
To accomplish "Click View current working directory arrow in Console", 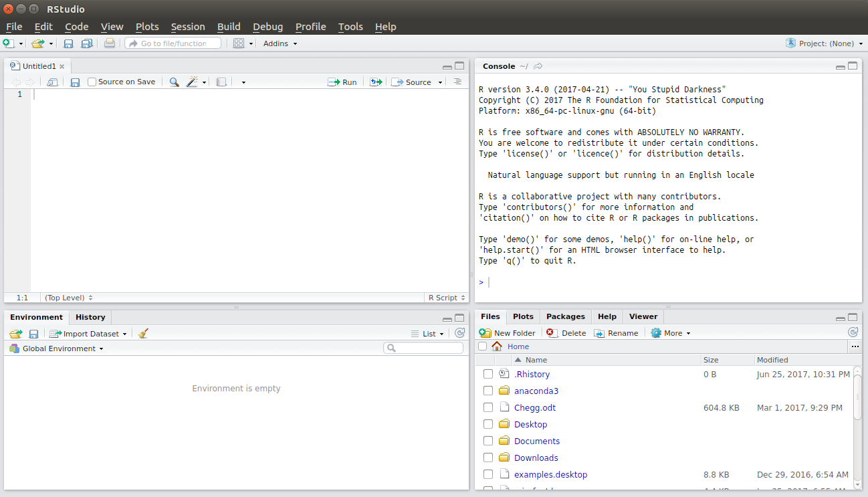I will [x=538, y=66].
